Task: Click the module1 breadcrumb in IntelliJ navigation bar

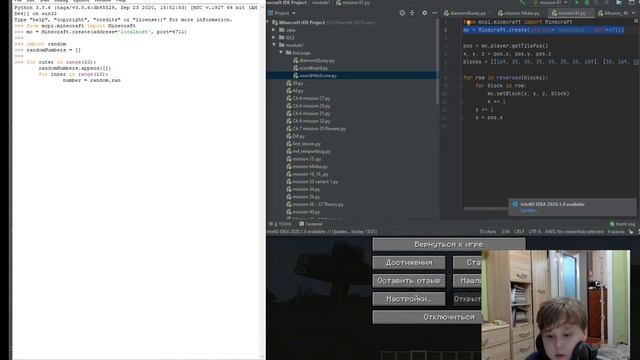Action: 321,2
